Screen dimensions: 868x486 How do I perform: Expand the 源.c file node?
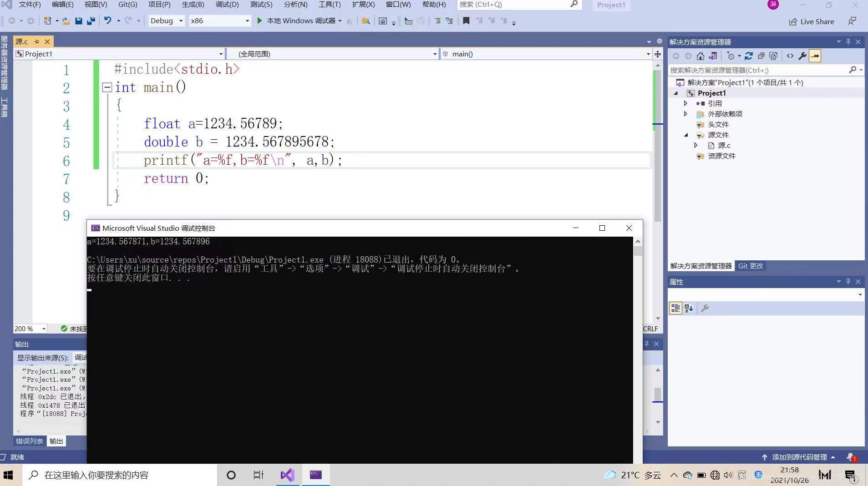tap(695, 145)
